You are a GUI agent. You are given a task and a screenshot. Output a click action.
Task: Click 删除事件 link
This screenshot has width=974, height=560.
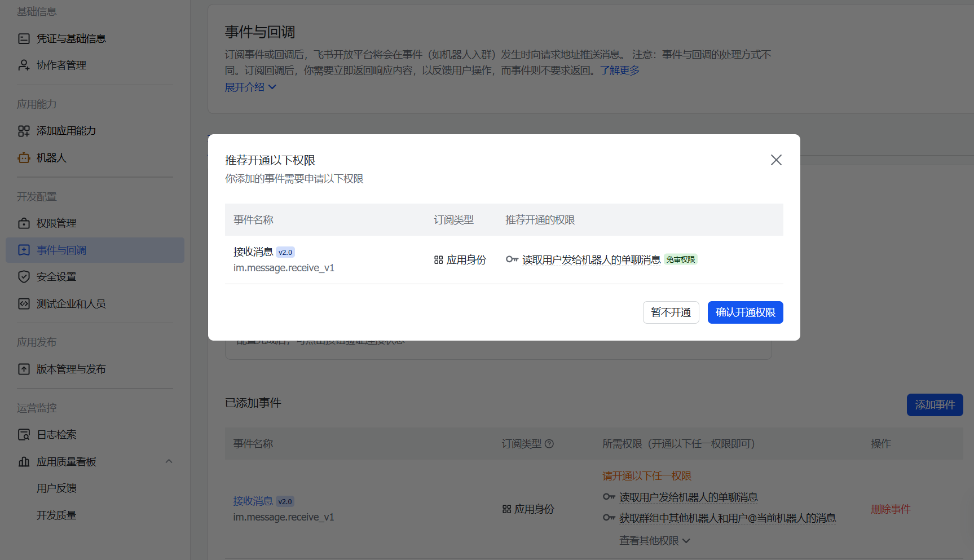coord(891,509)
